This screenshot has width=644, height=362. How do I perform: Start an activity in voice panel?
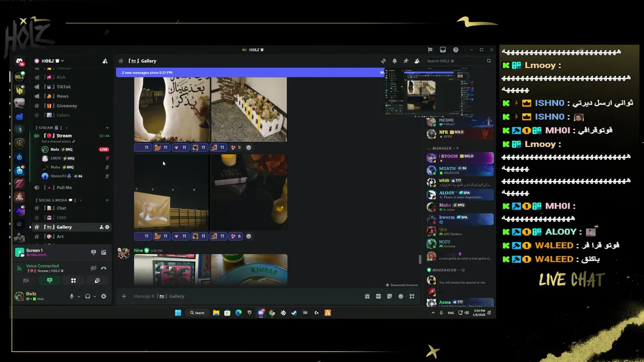73,281
